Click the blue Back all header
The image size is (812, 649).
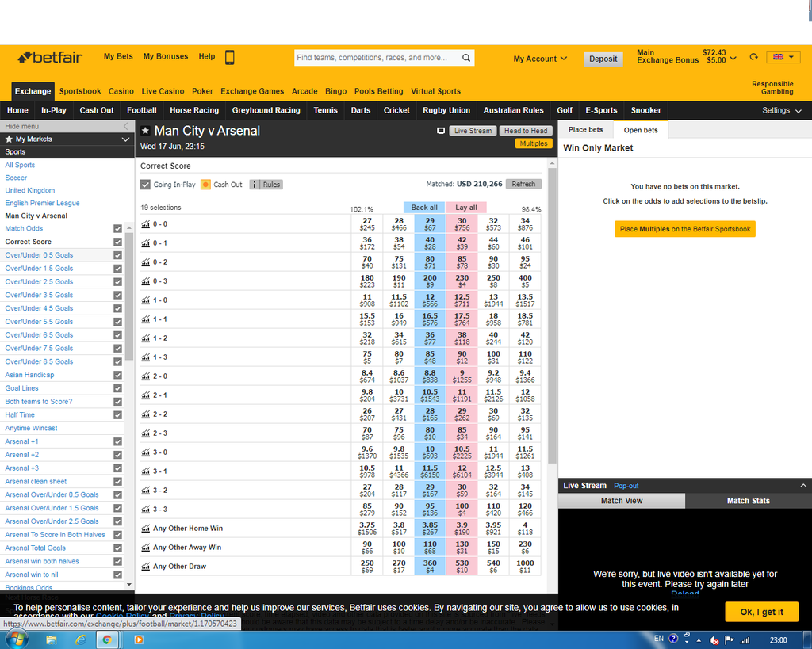coord(424,208)
